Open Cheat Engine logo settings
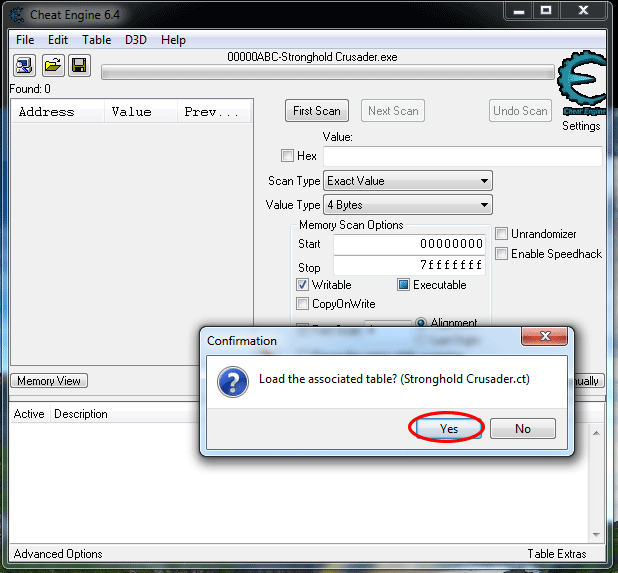This screenshot has height=573, width=618. pyautogui.click(x=582, y=82)
